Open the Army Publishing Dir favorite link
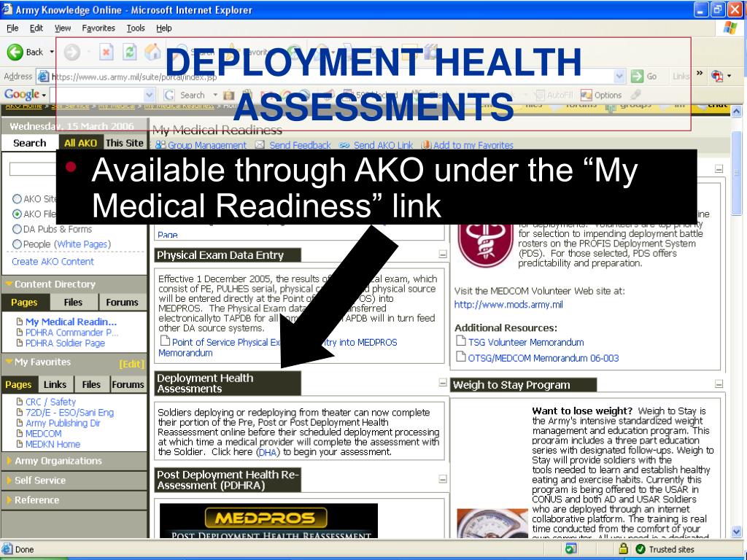Screen dimensions: 747x560 [x=63, y=423]
